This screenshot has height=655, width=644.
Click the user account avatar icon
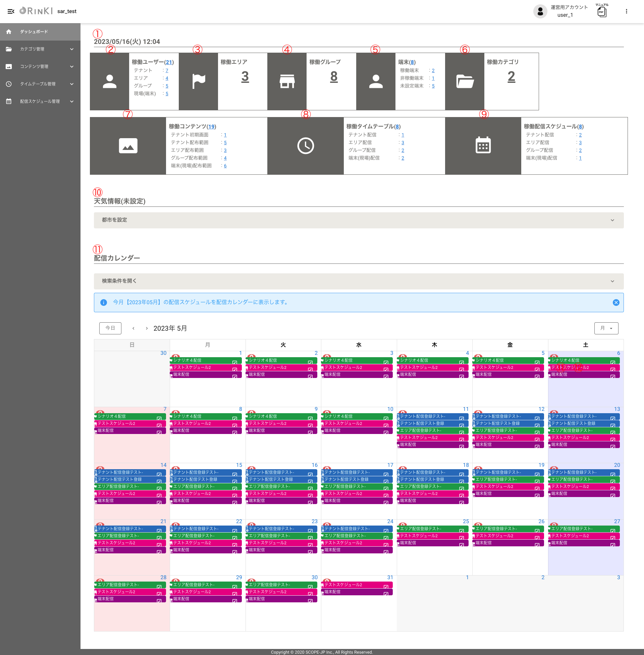pos(540,11)
